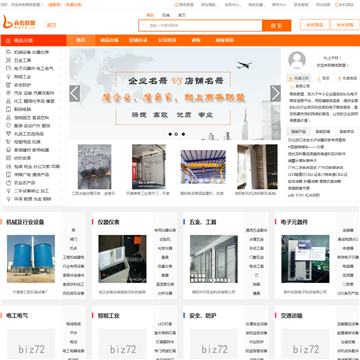Select the third carousel dot

183,134
